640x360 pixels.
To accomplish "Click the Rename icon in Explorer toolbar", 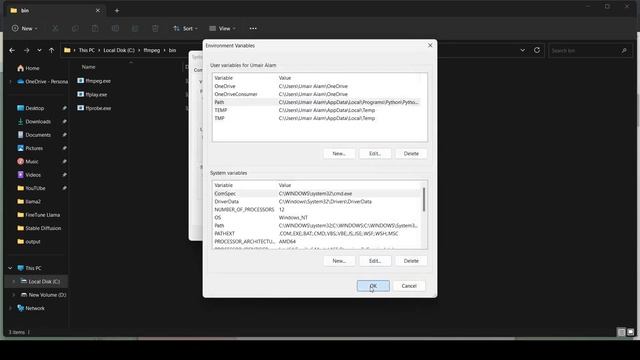I will click(x=115, y=29).
